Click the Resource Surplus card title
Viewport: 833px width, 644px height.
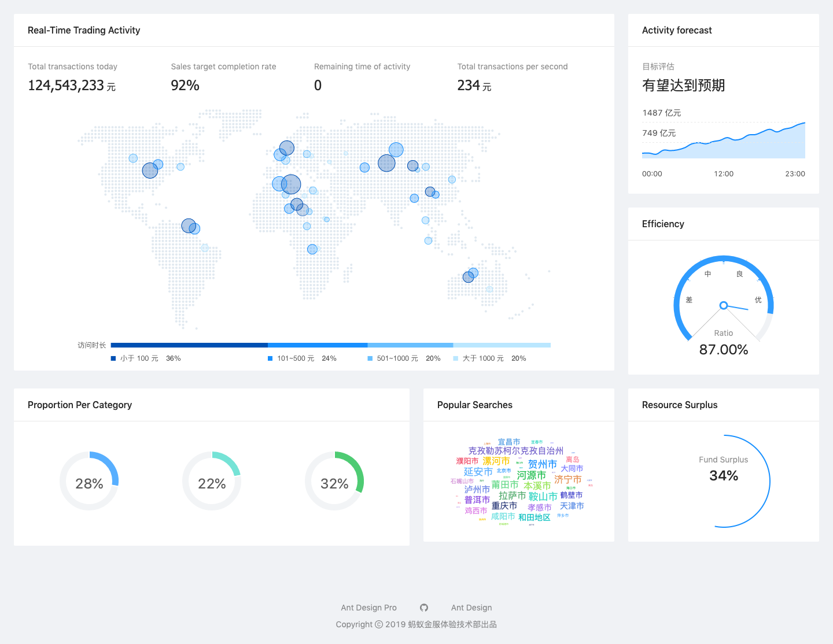point(680,405)
